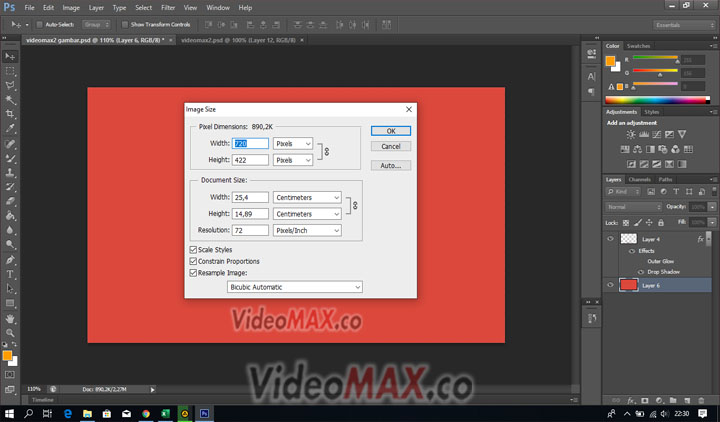
Task: Click the layer style fx button at panel bottom
Action: (x=631, y=400)
